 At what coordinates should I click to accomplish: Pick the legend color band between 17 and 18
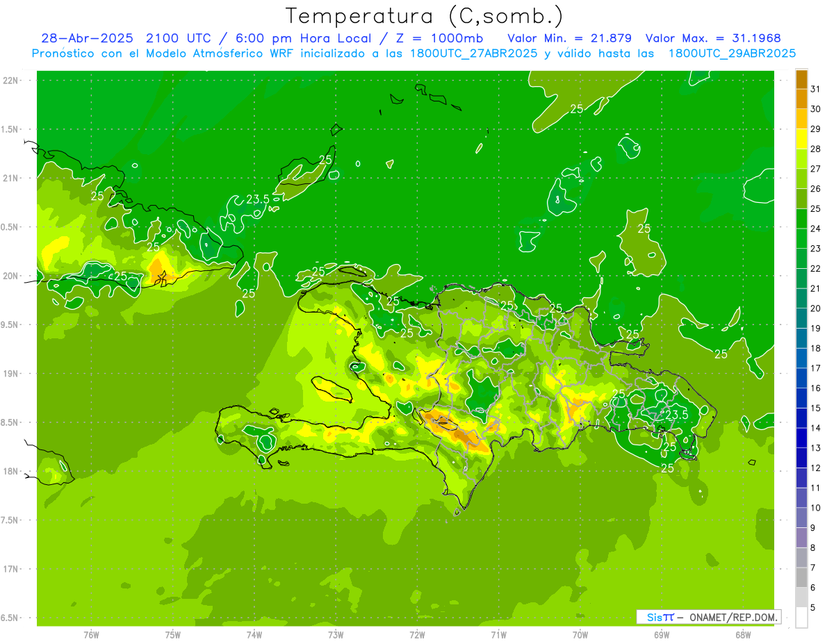pos(801,358)
